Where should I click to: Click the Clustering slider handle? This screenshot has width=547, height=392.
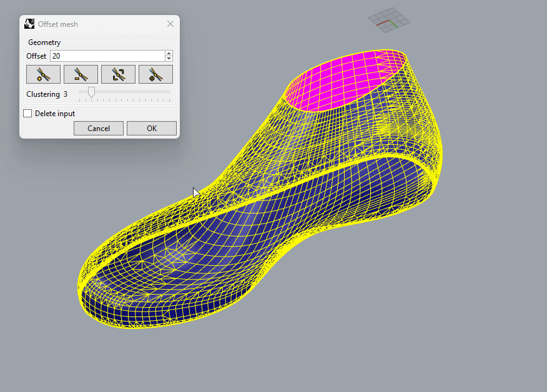click(x=91, y=92)
